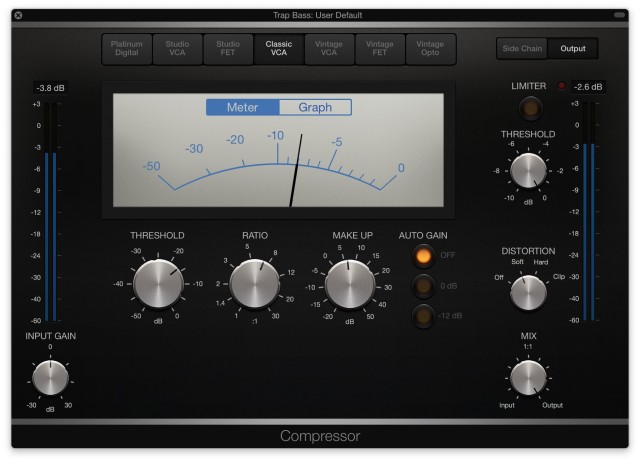
Task: Show the Graph display
Action: tap(315, 107)
